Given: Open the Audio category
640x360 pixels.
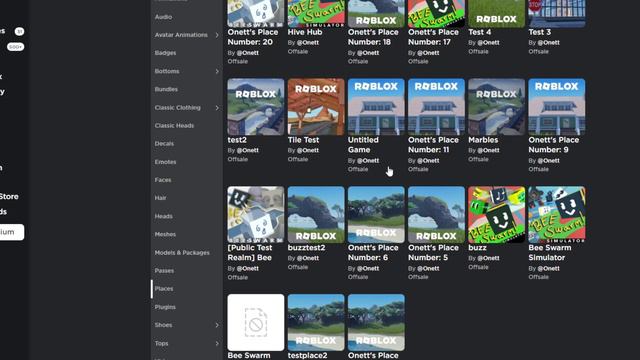Looking at the screenshot, I should (163, 17).
